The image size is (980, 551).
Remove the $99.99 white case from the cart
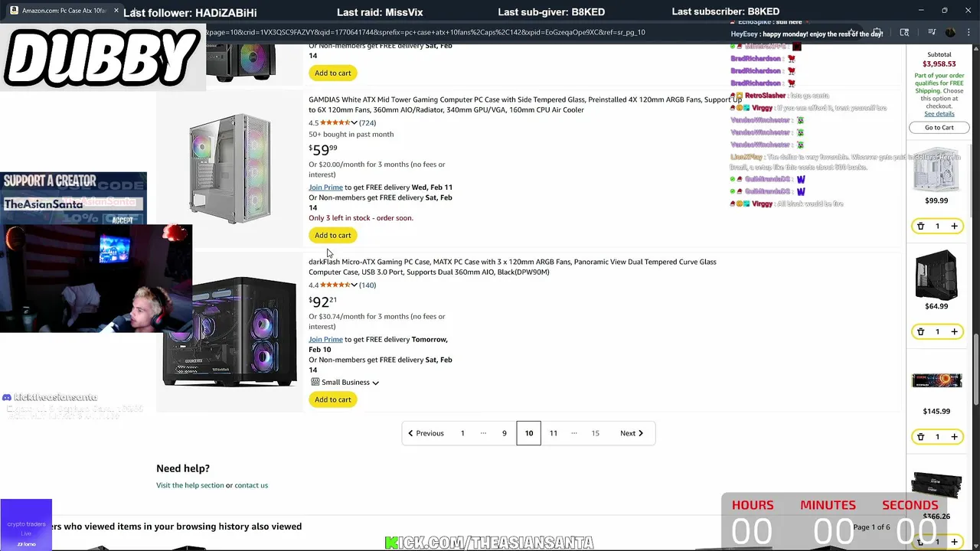(920, 227)
